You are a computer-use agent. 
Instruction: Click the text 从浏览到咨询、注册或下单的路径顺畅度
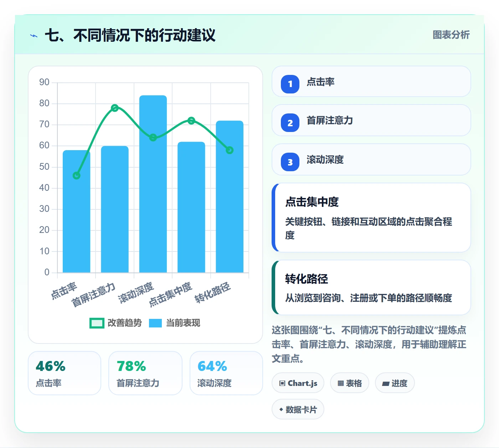pyautogui.click(x=369, y=298)
